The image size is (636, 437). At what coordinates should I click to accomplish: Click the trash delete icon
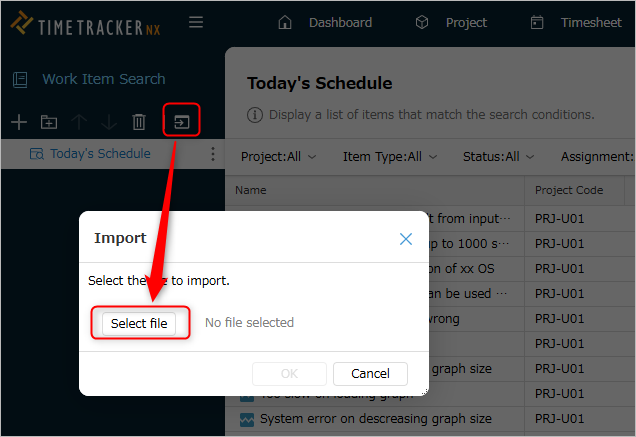(x=139, y=122)
